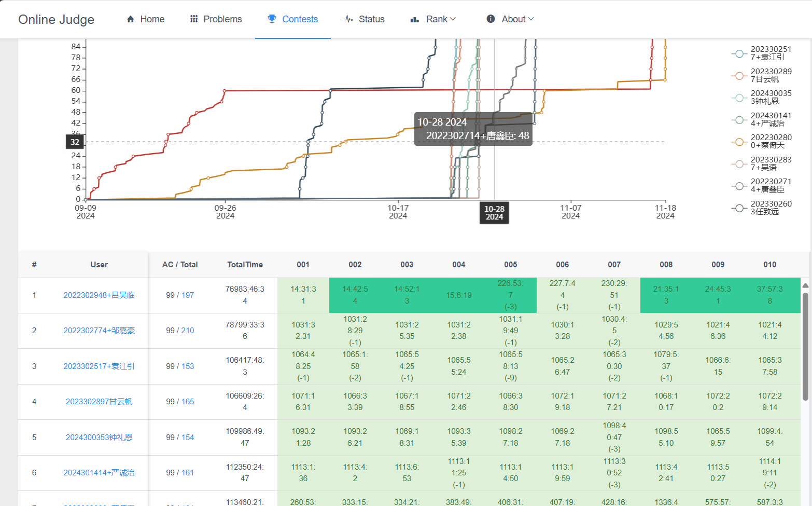Open the Status menu item

point(371,19)
